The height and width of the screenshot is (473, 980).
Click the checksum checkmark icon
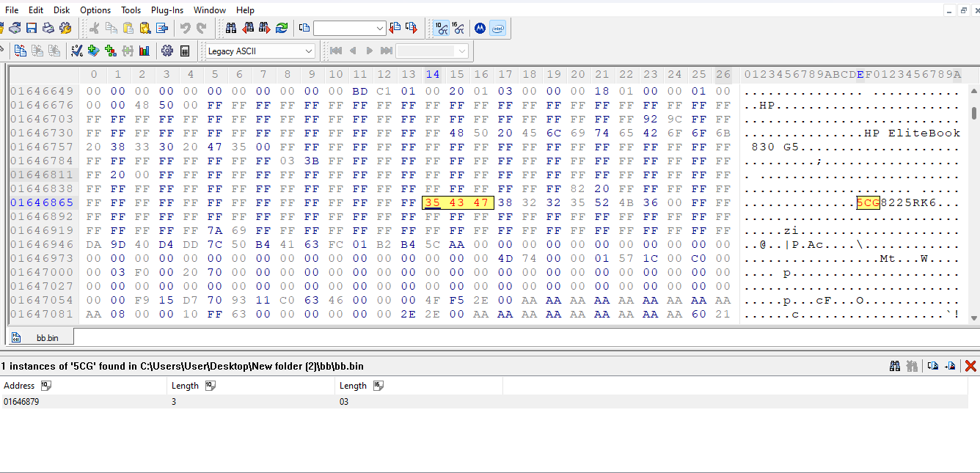pos(77,51)
